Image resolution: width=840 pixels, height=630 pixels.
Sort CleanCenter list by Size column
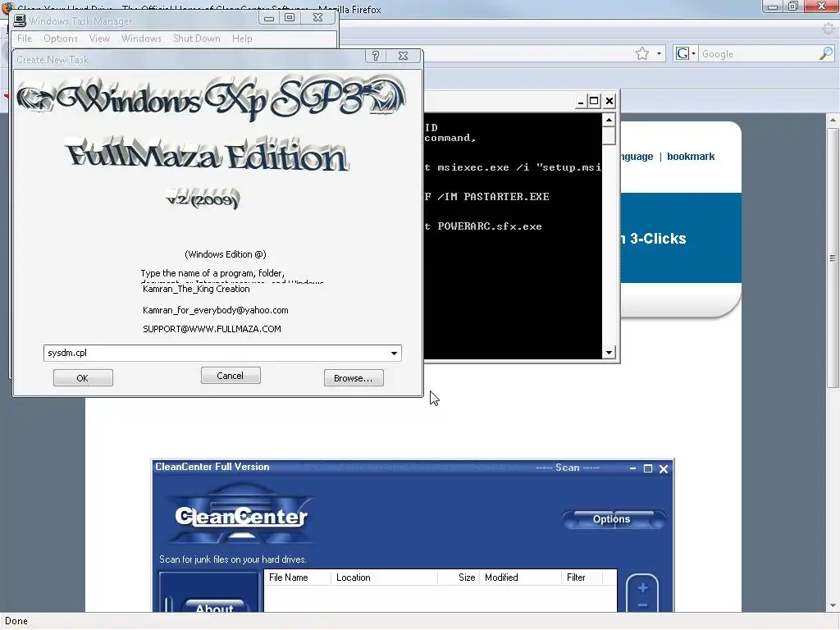coord(459,577)
